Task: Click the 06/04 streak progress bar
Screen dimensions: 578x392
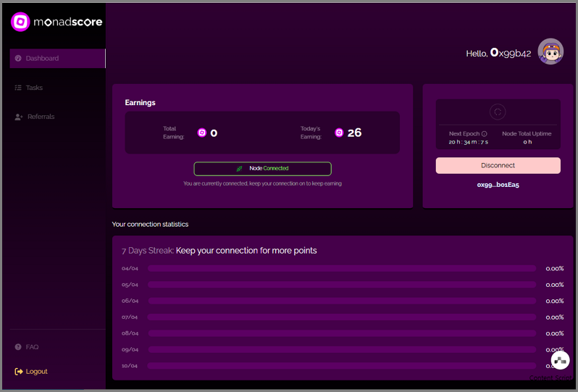Action: coord(342,301)
